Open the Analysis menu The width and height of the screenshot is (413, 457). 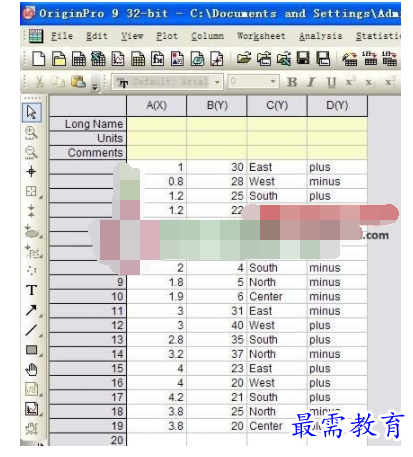coord(321,36)
